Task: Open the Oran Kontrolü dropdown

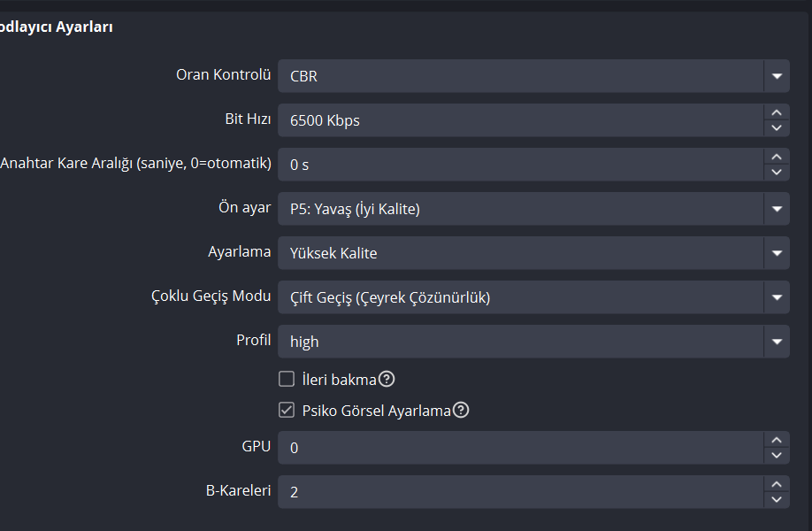Action: point(777,76)
